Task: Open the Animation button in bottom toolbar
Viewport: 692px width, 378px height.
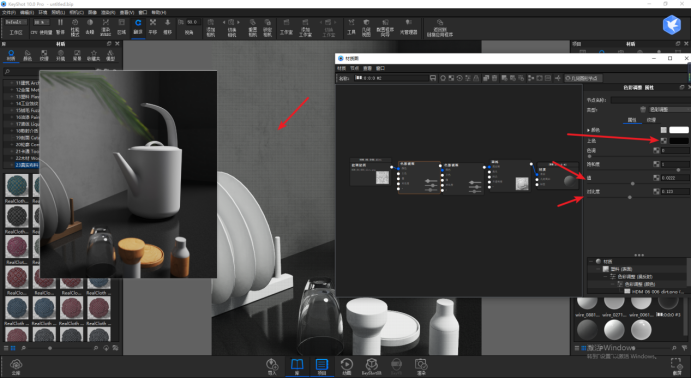Action: click(346, 366)
